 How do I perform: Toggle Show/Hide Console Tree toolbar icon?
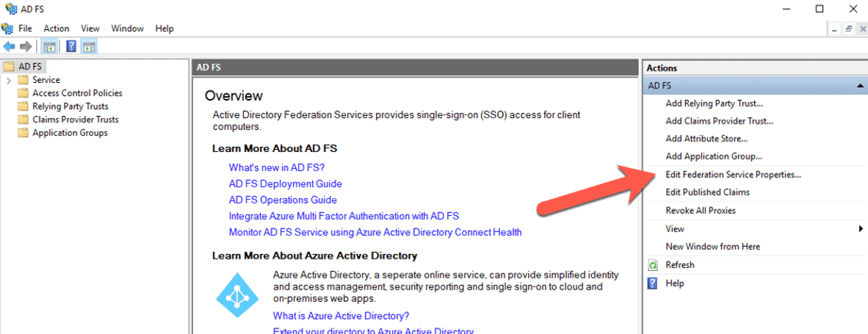tap(49, 46)
